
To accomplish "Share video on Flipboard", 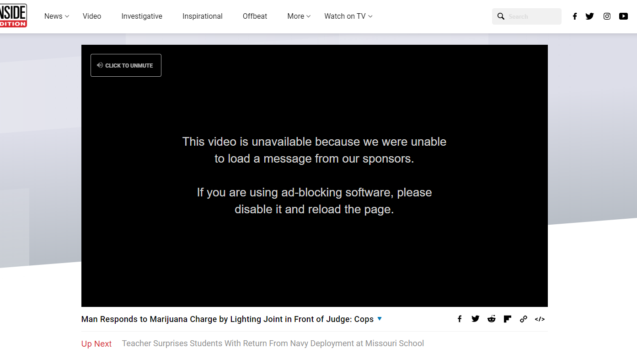I will tap(508, 319).
